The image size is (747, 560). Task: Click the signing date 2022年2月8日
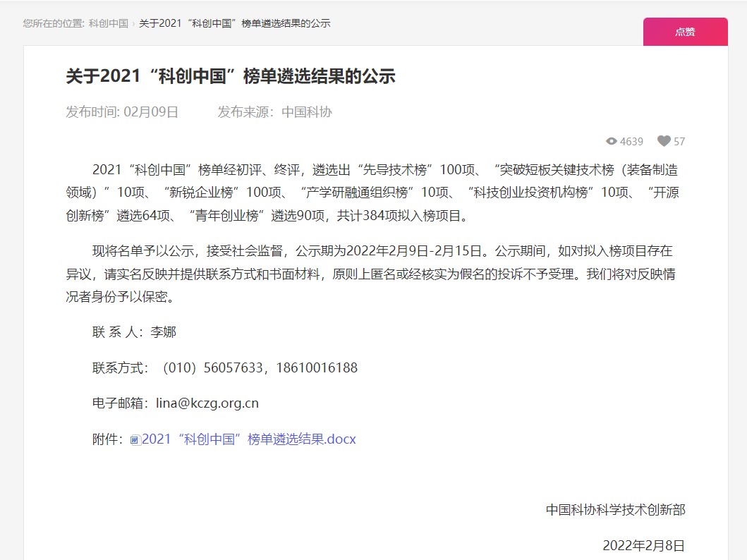coord(643,545)
